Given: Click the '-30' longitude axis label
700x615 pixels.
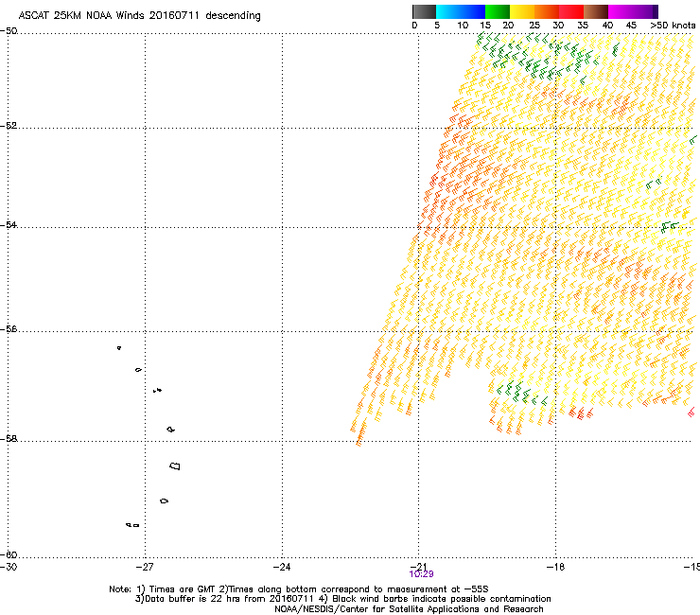Looking at the screenshot, I should [9, 567].
